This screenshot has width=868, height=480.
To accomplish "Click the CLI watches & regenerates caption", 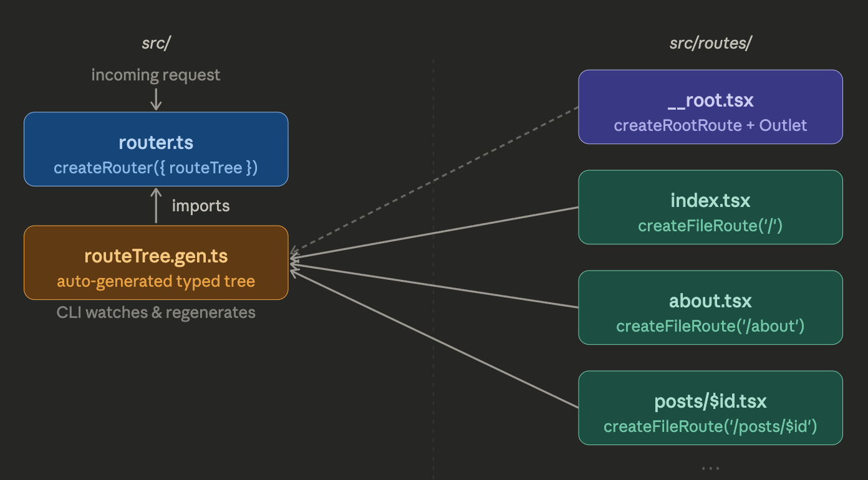I will click(x=156, y=312).
